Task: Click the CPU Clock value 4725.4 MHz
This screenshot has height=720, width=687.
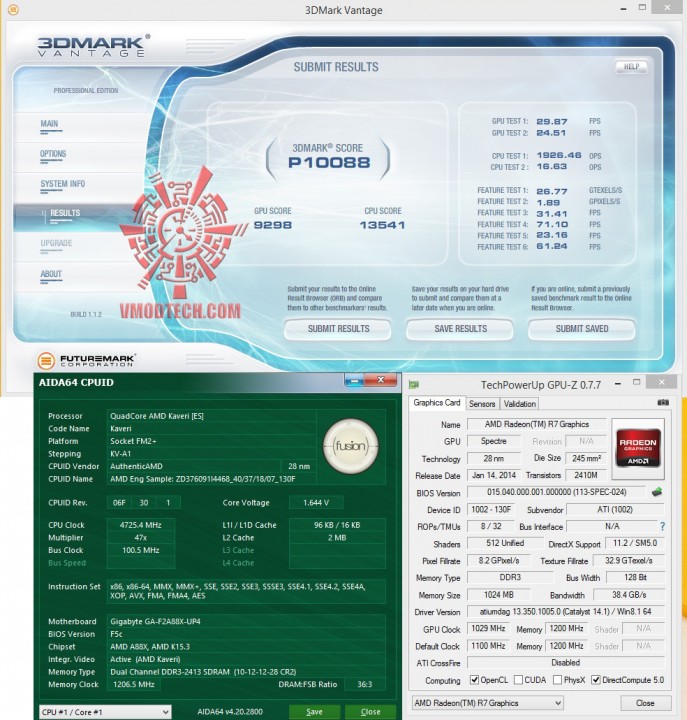Action: [141, 525]
